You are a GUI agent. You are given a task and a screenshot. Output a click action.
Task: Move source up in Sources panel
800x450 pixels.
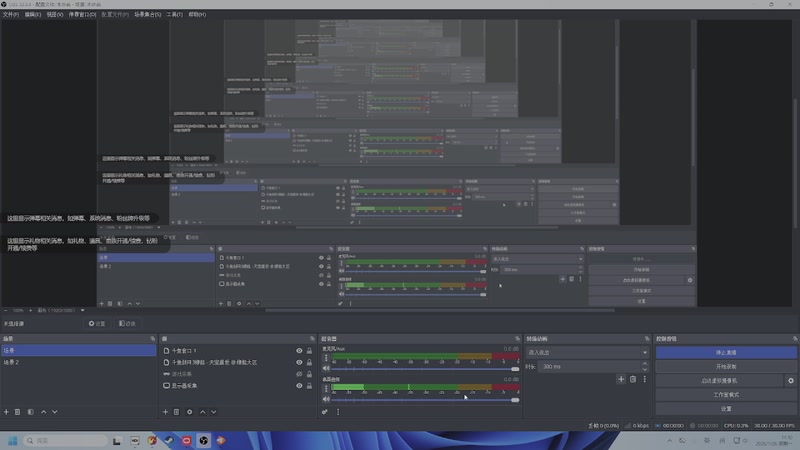pos(203,412)
